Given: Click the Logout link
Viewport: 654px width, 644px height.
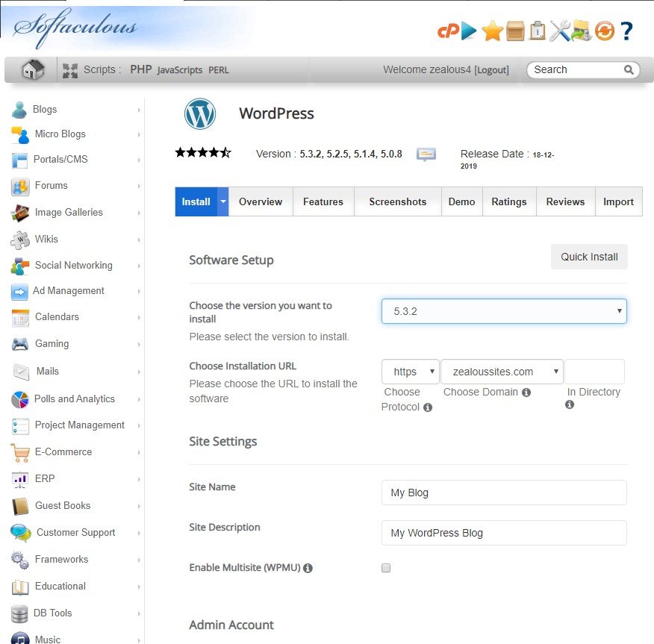Looking at the screenshot, I should 492,70.
